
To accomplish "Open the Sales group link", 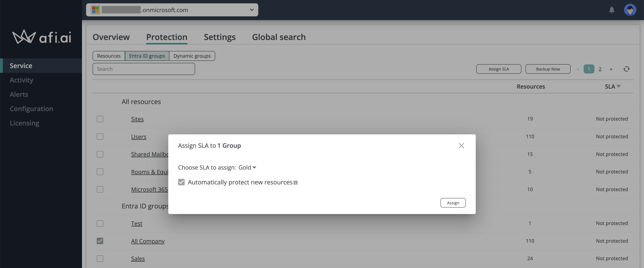I will [x=138, y=259].
